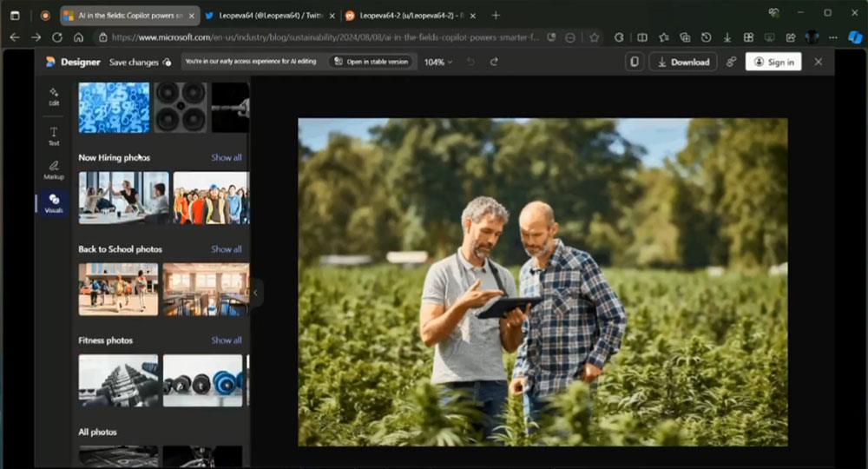Select the Text tool in sidebar
This screenshot has height=469, width=868.
[54, 135]
